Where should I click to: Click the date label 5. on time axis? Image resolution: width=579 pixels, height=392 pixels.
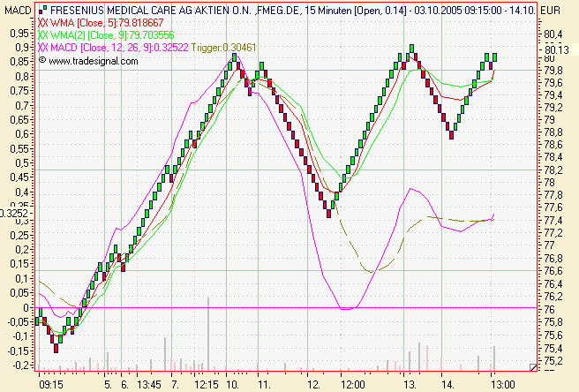point(108,385)
